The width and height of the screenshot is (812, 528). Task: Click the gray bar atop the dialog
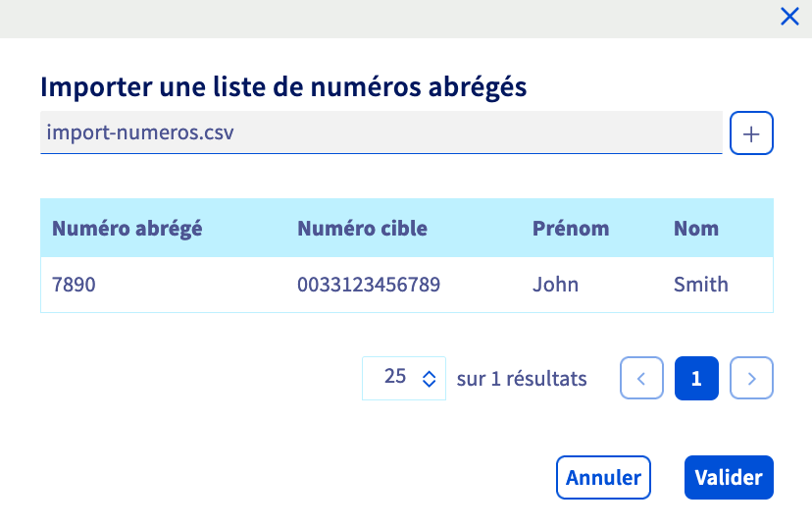tap(392, 18)
